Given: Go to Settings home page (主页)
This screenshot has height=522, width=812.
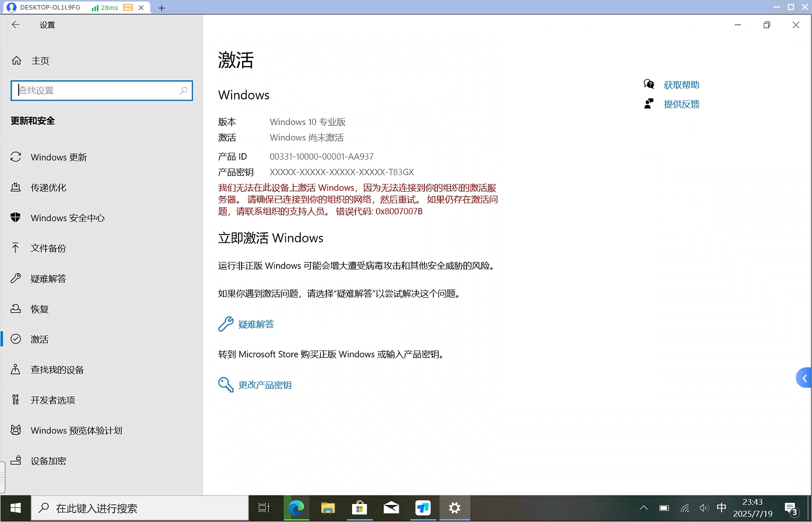Looking at the screenshot, I should 40,61.
